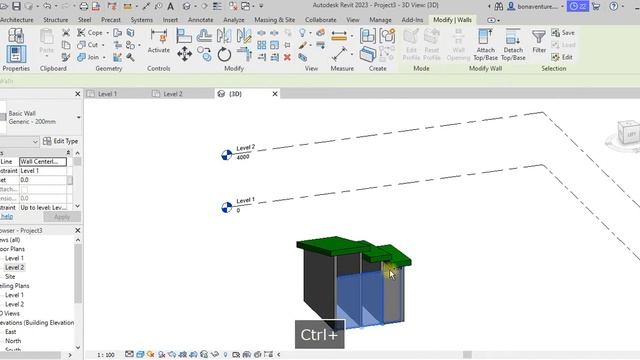Viewport: 640px width, 360px height.
Task: Click the Project Browser vertical scrollbar
Action: coord(78,273)
